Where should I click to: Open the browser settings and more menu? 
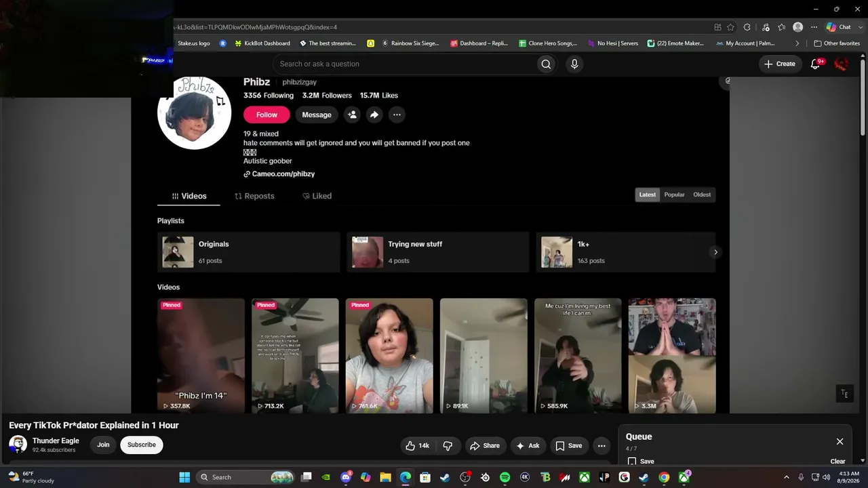coord(814,27)
